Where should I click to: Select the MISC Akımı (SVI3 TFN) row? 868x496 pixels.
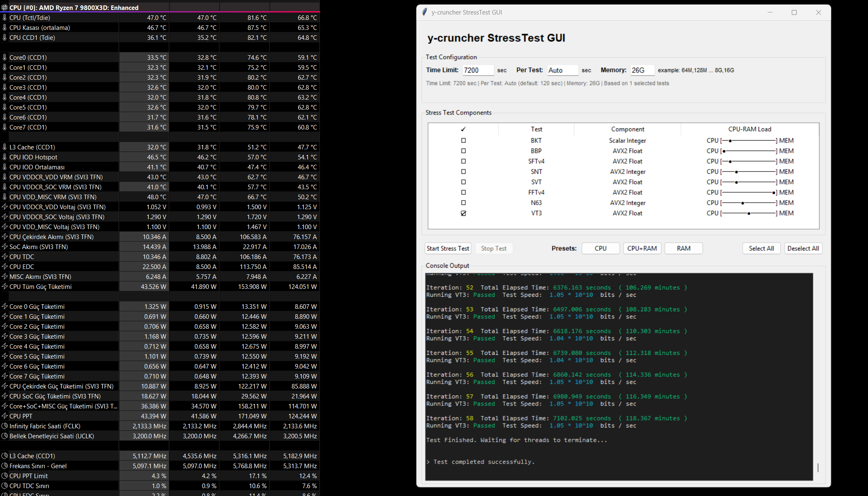[x=160, y=276]
